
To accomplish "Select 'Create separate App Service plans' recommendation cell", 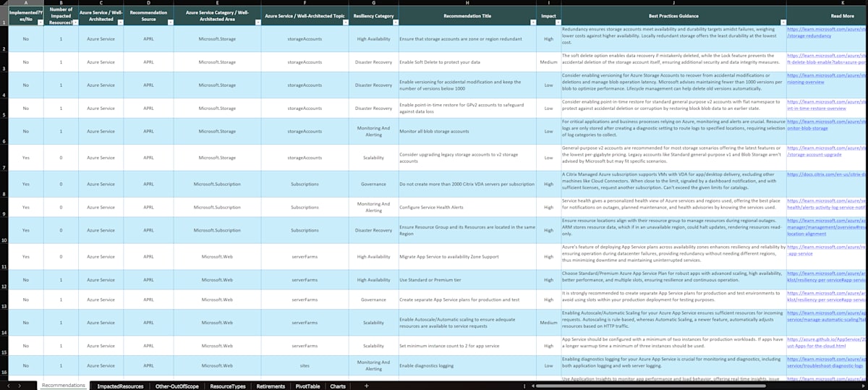I will pyautogui.click(x=467, y=299).
